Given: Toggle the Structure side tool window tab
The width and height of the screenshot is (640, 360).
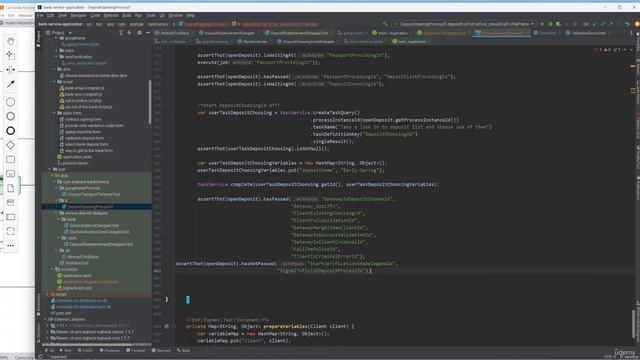Looking at the screenshot, I should click(38, 333).
